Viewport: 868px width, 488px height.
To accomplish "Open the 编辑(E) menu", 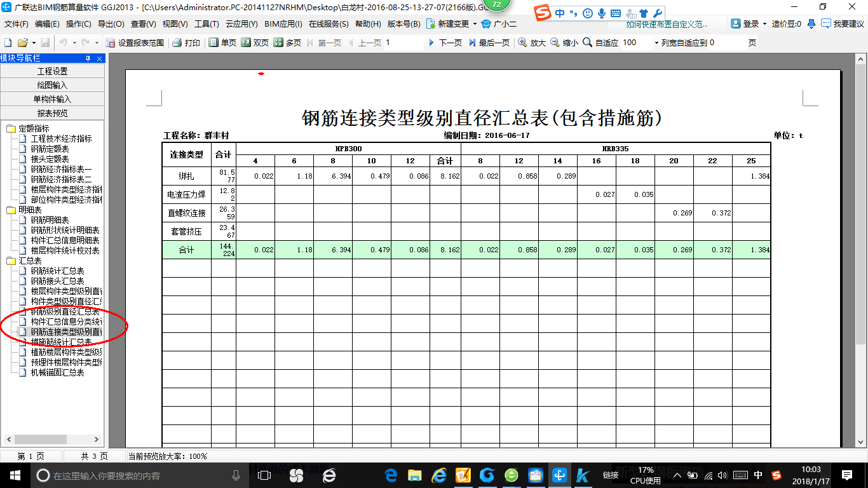I will 47,24.
